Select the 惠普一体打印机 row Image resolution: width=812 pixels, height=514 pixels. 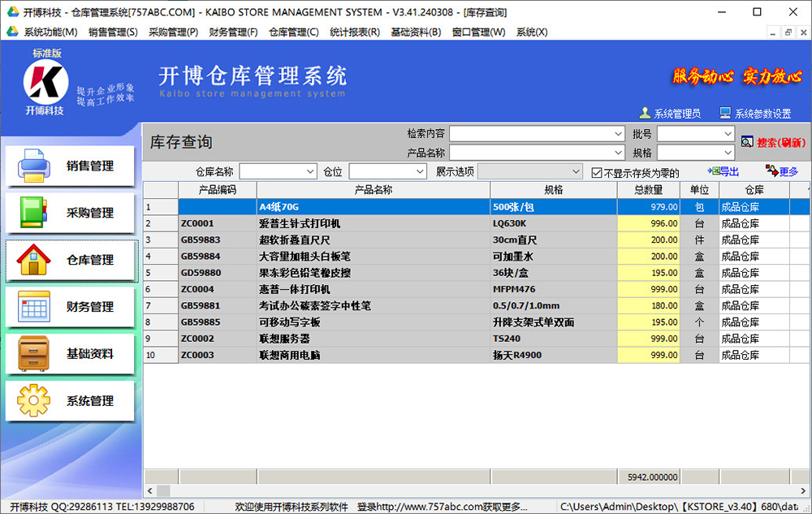477,289
